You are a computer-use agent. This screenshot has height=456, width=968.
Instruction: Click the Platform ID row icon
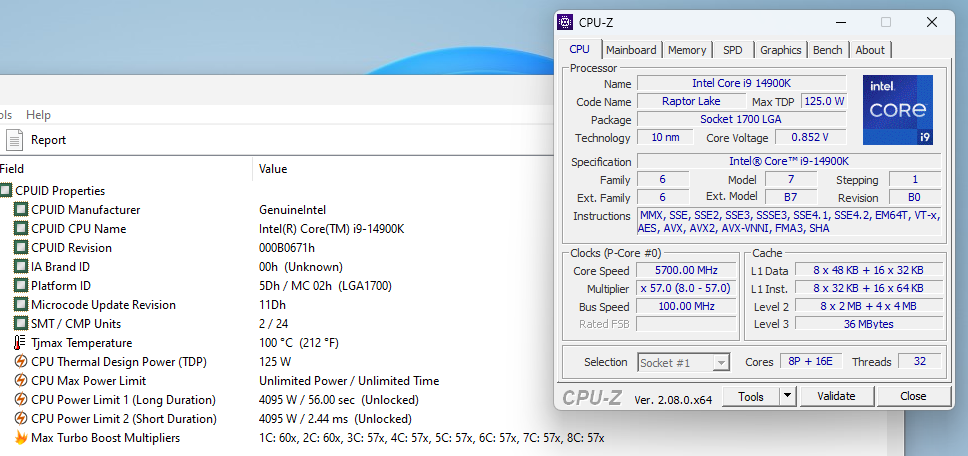click(x=21, y=286)
